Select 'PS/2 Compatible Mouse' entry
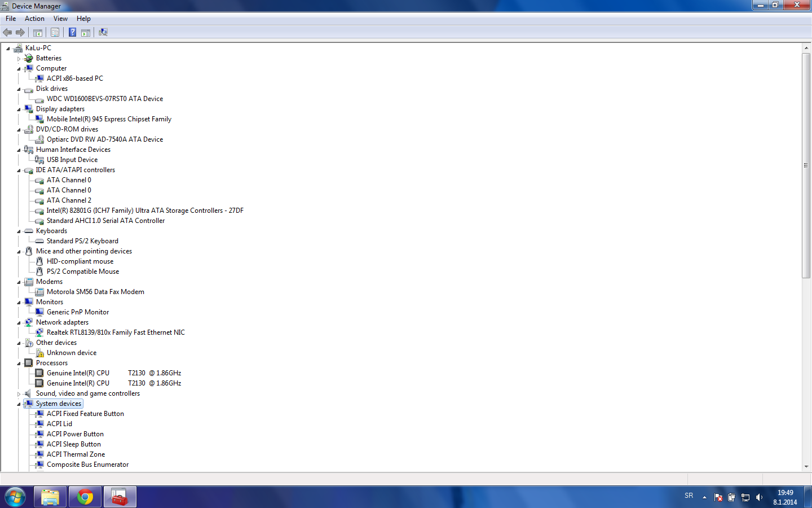 [83, 271]
